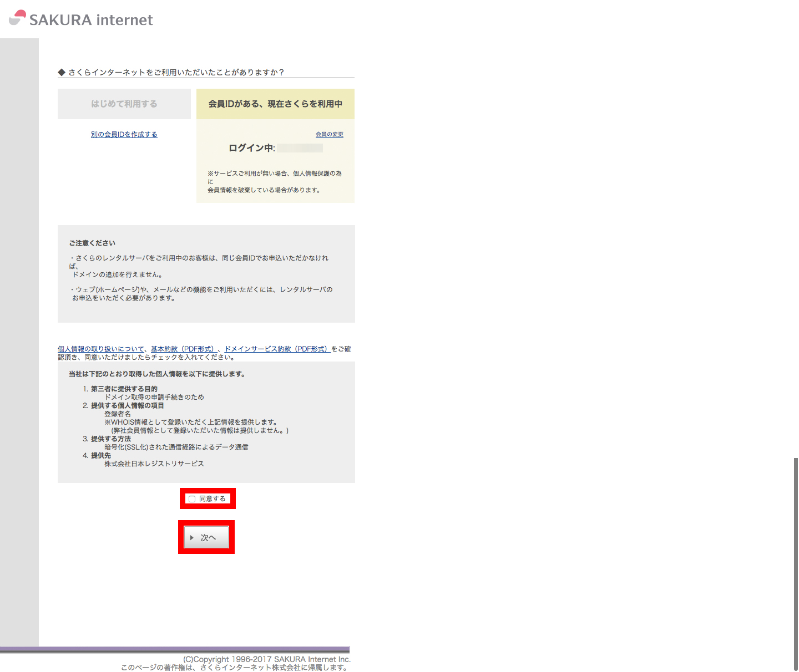Click the 第三者に提供する目的 item

(124, 389)
